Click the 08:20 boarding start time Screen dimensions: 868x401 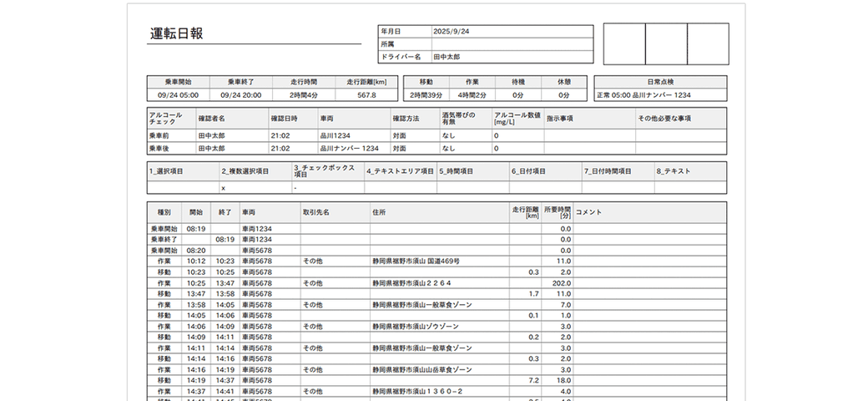tap(196, 251)
